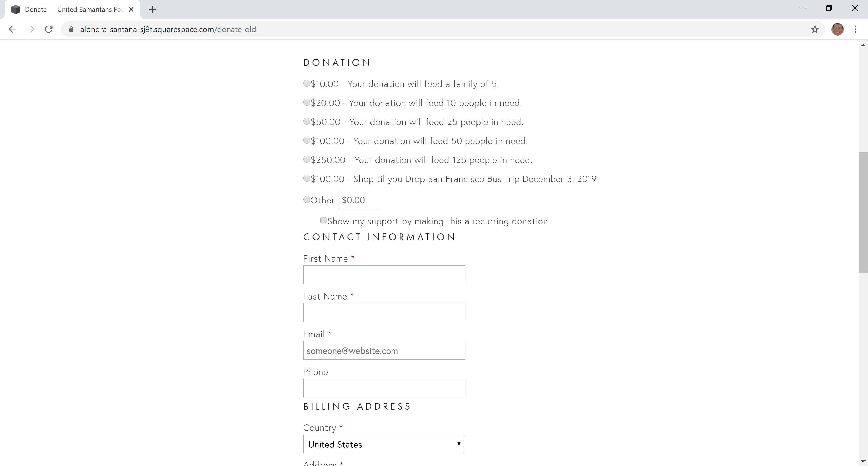Close the Donate tab
Viewport: 868px width, 466px height.
pyautogui.click(x=131, y=10)
